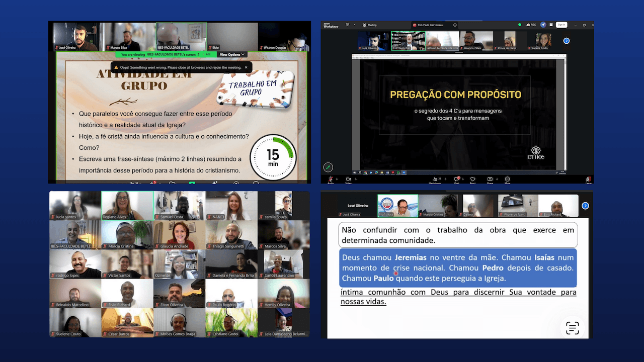Select José Oliveira's thumbnail in the top-left meeting
This screenshot has width=644, height=362.
78,37
